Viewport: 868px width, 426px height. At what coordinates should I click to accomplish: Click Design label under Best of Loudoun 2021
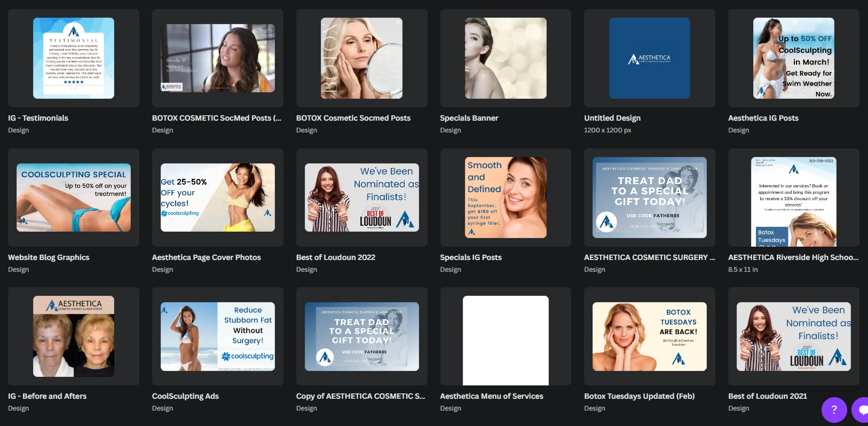[x=739, y=408]
